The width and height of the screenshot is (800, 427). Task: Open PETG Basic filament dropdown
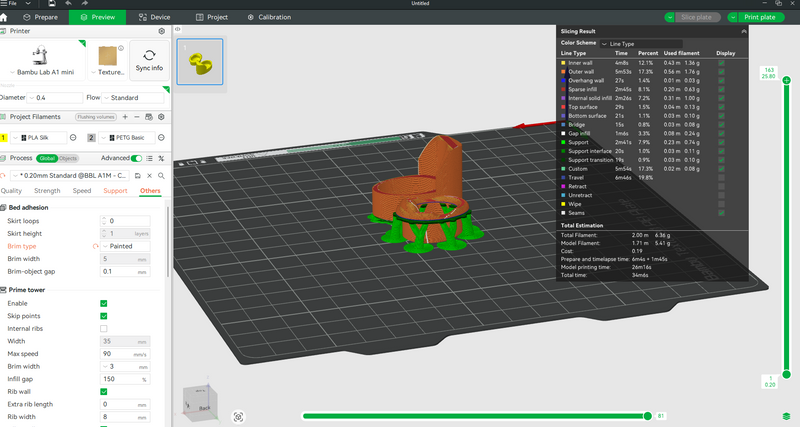127,138
